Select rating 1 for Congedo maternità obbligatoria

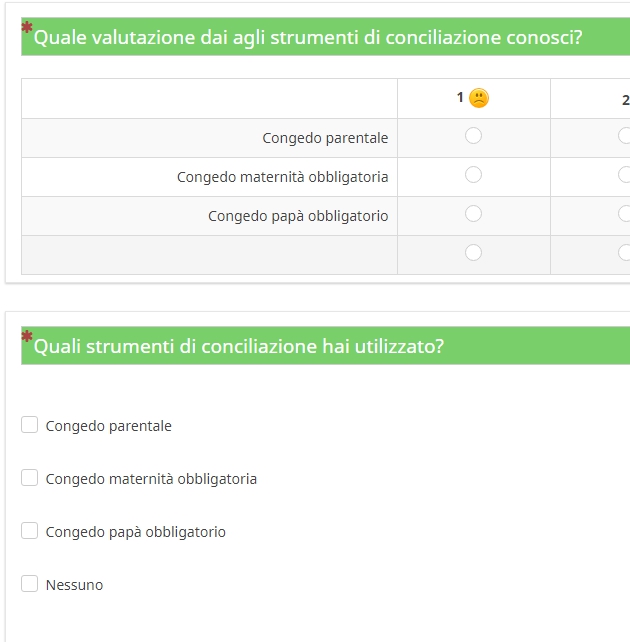pyautogui.click(x=474, y=175)
